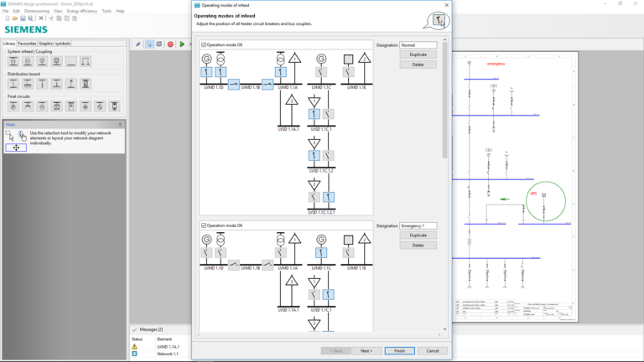Toggle closed breaker feeding LVSD 1.1C.1 in Normal mode
644x362 pixels.
(314, 114)
